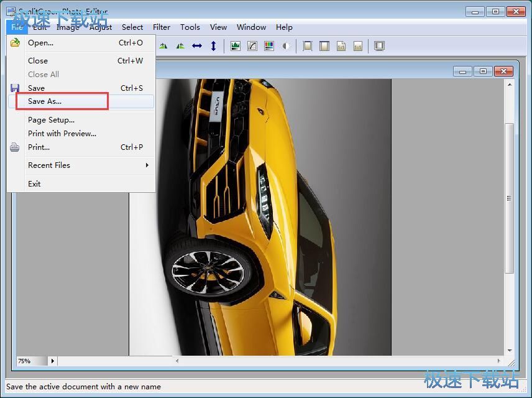
Task: Minimize the main Photo Editor window
Action: coord(475,12)
